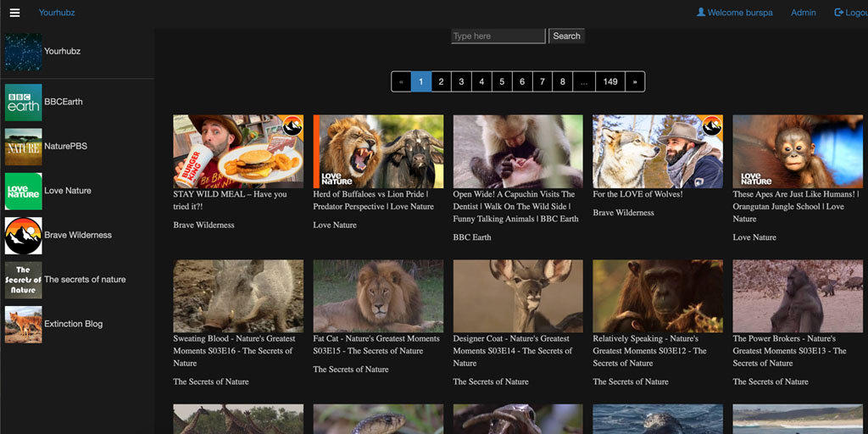
Task: Go to next page with » arrow
Action: 635,82
